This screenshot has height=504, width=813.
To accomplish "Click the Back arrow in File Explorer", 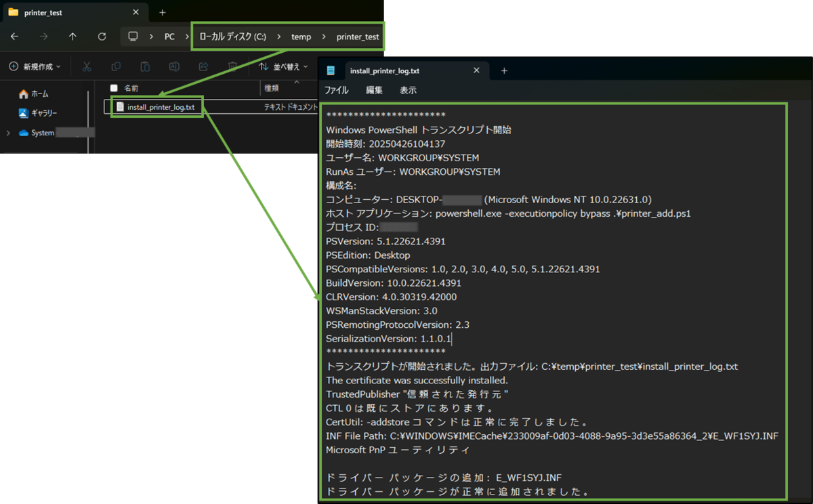I will [15, 37].
